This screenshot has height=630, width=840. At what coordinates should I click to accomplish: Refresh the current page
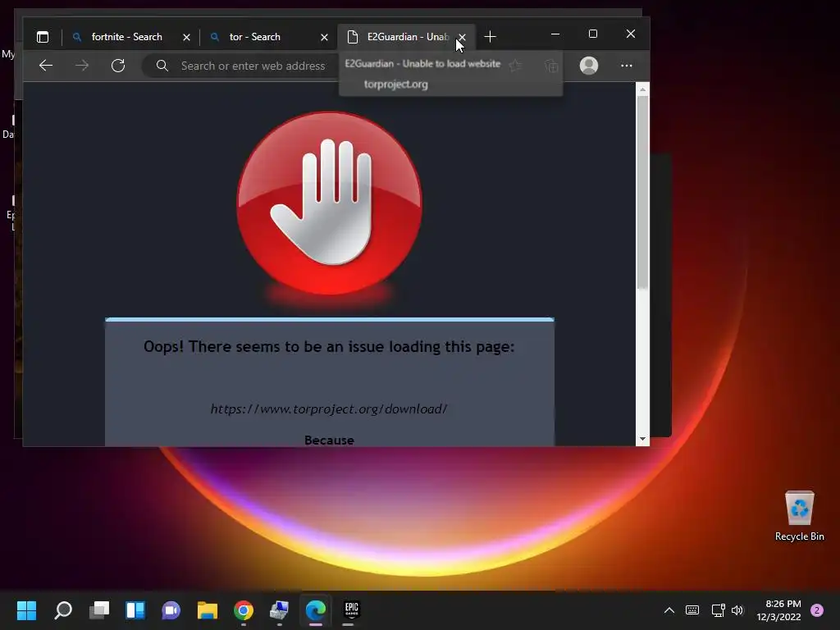[118, 66]
